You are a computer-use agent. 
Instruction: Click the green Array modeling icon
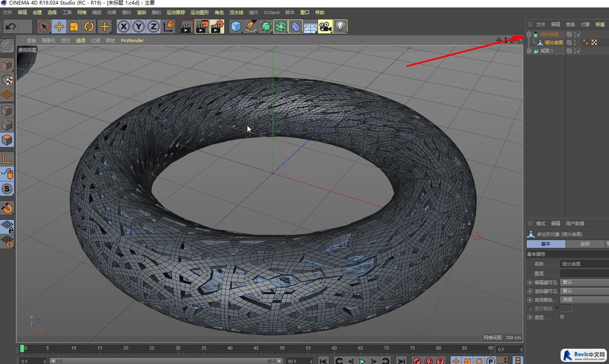click(281, 26)
